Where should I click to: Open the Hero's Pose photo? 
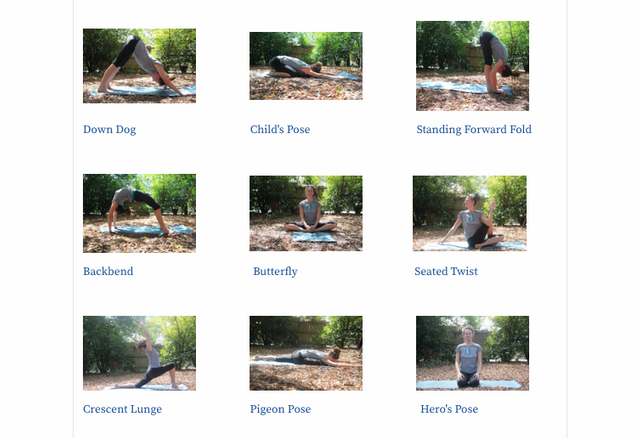[x=472, y=353]
